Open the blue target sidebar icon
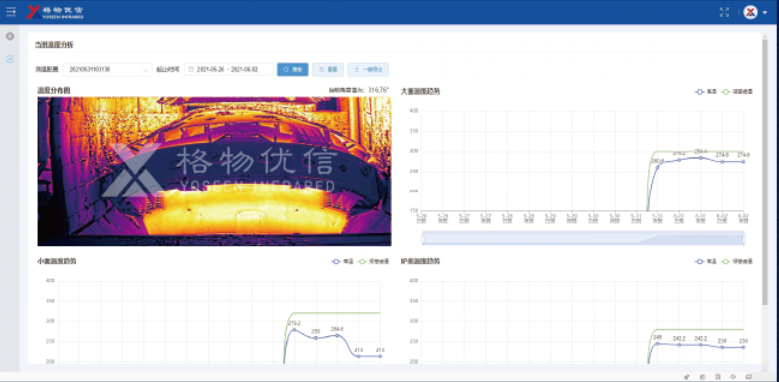The height and width of the screenshot is (382, 779). pyautogui.click(x=10, y=59)
